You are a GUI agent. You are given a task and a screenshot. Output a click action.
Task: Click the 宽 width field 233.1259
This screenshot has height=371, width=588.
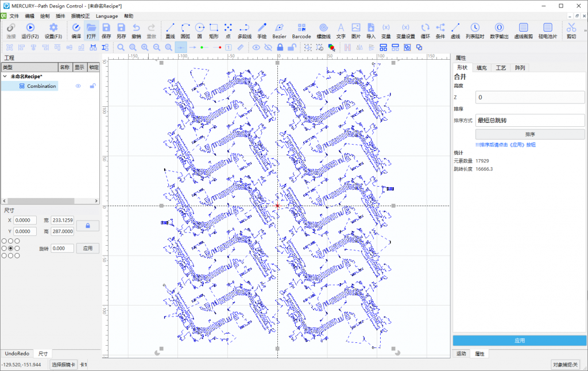point(62,220)
